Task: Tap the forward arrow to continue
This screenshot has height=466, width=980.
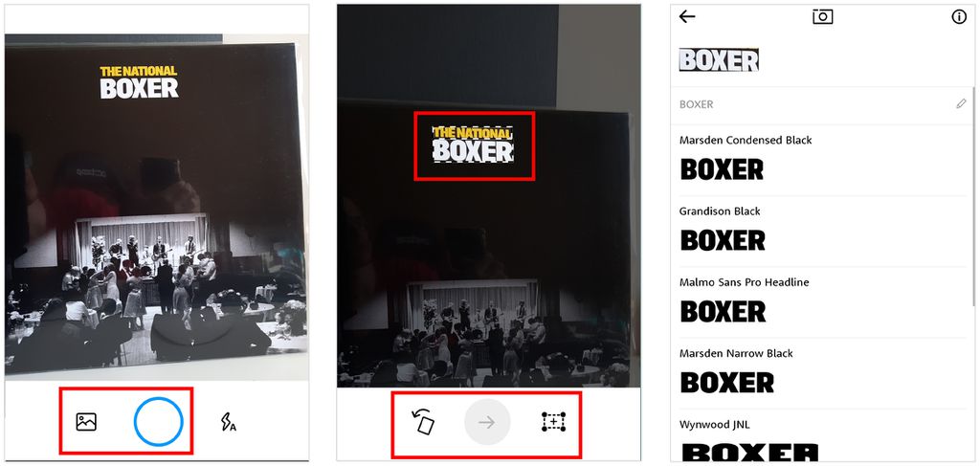Action: 487,422
